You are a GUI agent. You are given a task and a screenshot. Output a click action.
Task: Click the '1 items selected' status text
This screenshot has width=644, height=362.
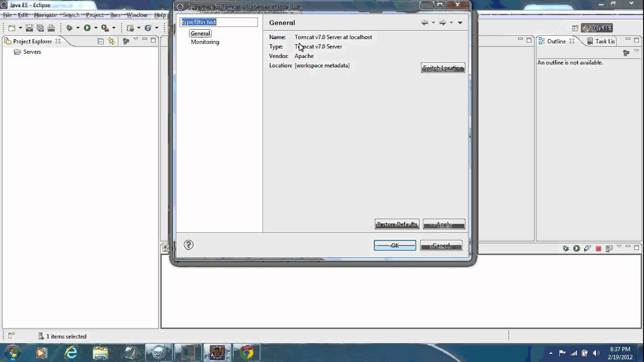[66, 336]
